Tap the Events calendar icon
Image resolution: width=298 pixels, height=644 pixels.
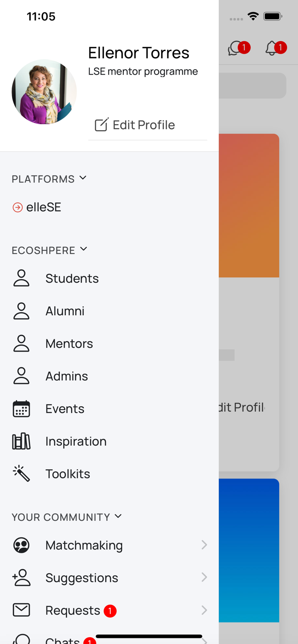click(21, 409)
